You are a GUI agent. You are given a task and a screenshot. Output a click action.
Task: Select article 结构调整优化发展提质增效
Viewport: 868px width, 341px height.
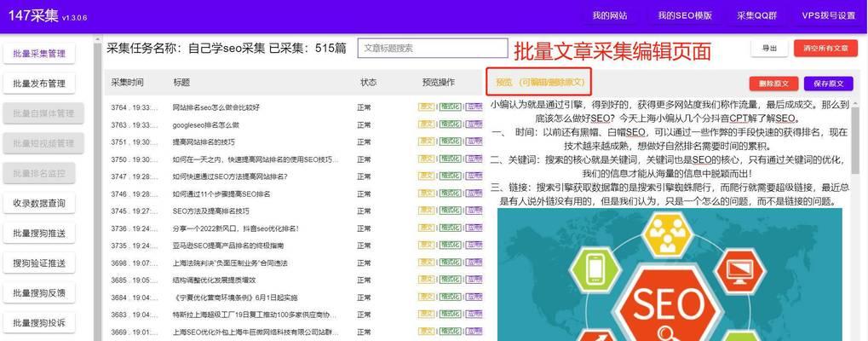pos(215,280)
